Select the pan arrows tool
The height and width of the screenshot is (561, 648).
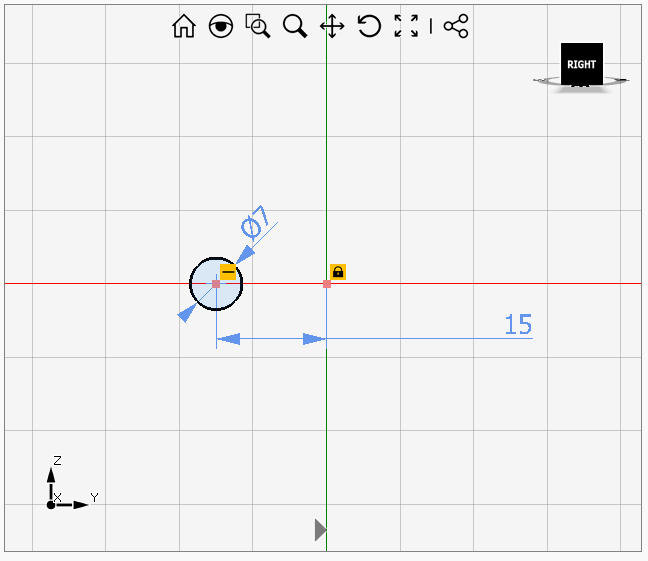click(x=332, y=27)
